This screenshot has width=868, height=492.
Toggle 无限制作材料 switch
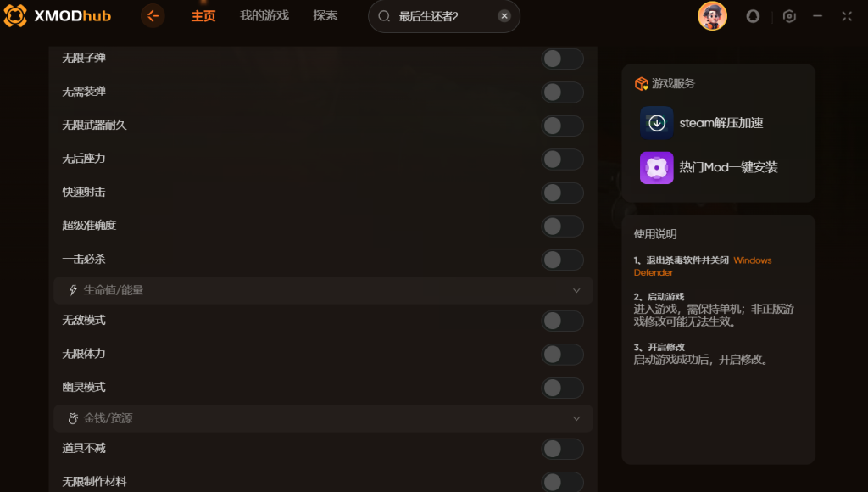click(x=562, y=482)
